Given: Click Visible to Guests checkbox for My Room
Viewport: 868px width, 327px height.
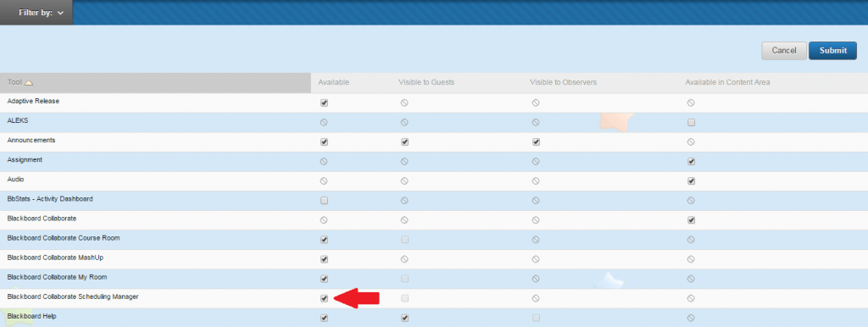Looking at the screenshot, I should point(404,279).
